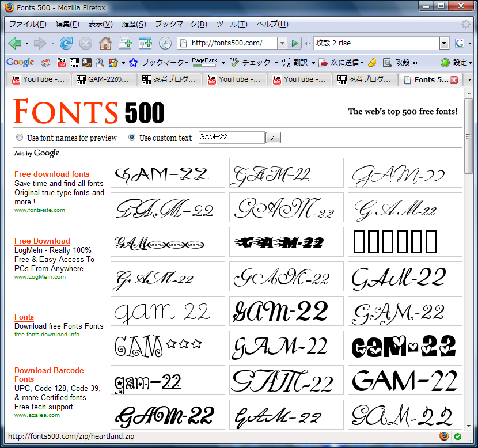Image resolution: width=478 pixels, height=448 pixels.
Task: Click the www.azalea.com ad URL
Action: tap(37, 415)
